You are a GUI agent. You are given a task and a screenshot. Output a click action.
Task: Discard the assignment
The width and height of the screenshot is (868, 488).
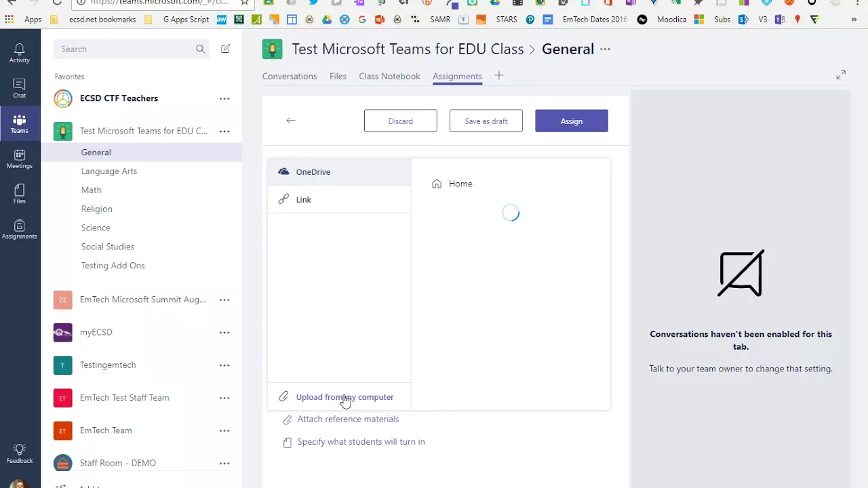pos(400,121)
